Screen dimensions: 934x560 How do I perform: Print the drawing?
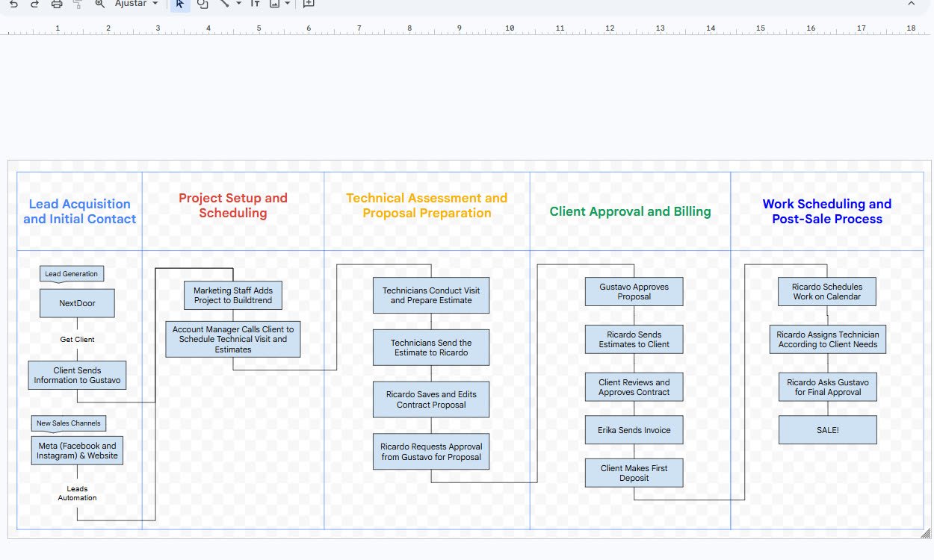[57, 4]
